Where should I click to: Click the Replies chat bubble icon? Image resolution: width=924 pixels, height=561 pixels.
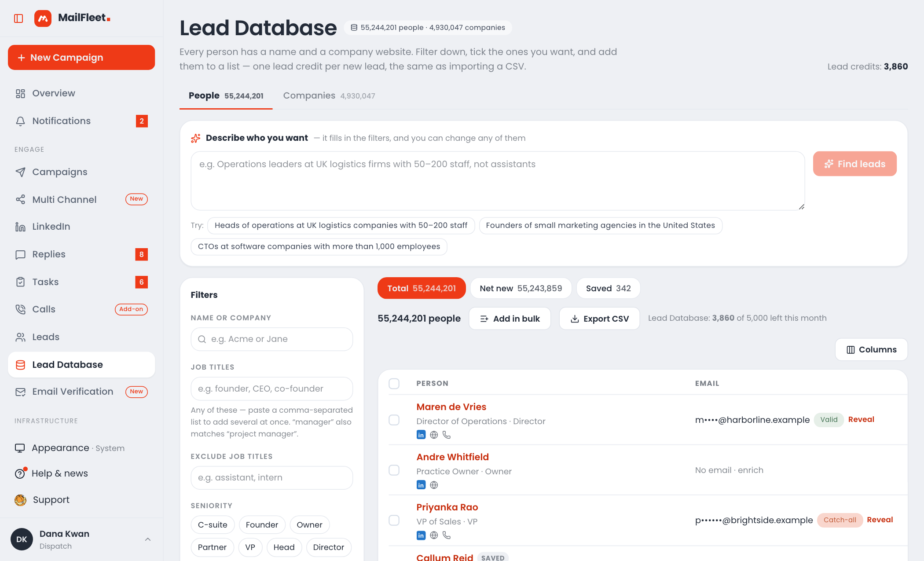coord(20,254)
